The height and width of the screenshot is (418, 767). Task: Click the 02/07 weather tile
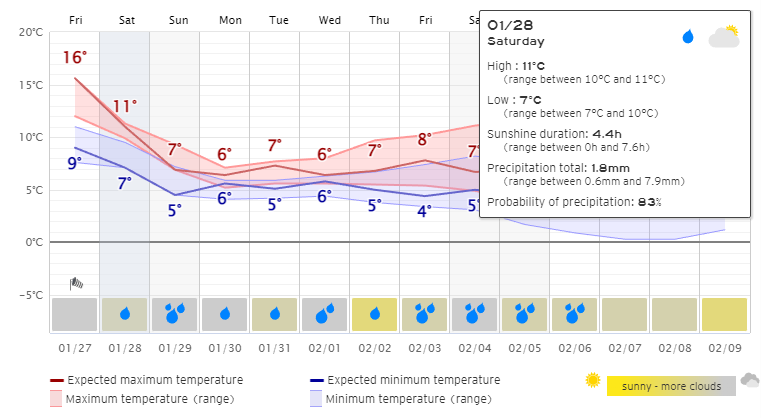(x=625, y=314)
